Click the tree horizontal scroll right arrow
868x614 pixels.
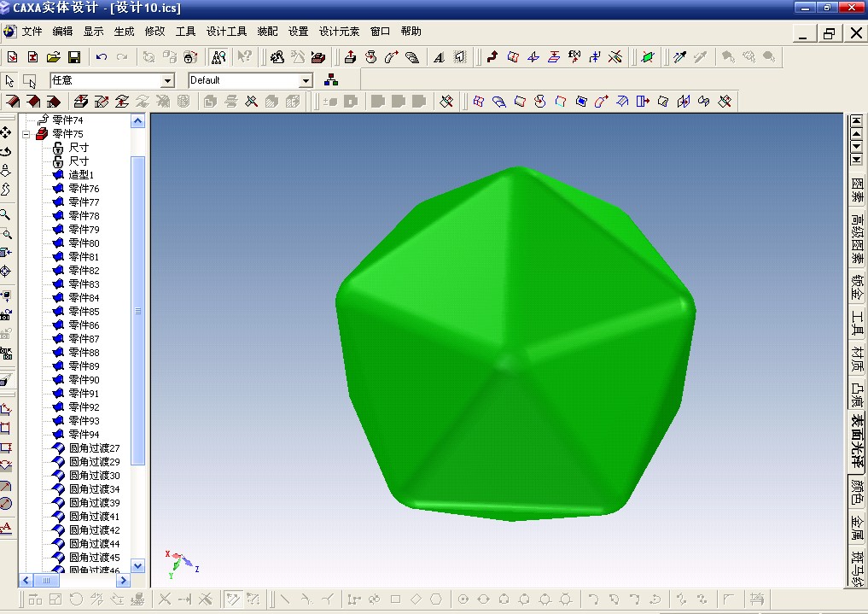pyautogui.click(x=123, y=580)
